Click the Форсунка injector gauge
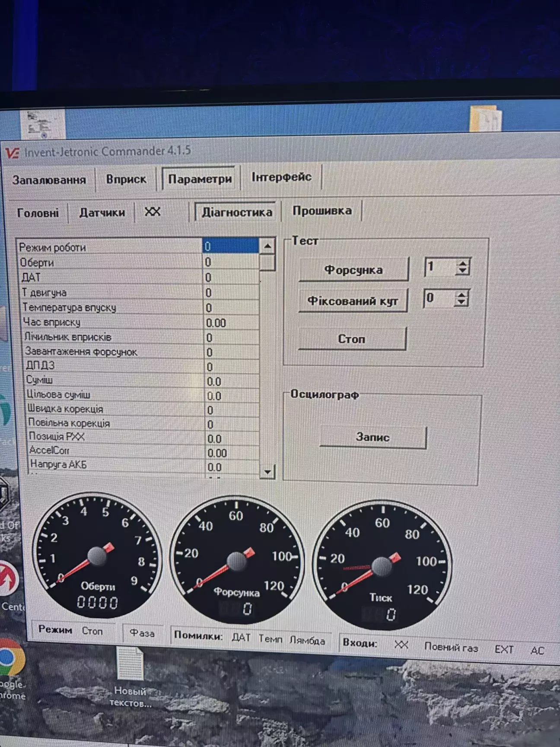This screenshot has width=560, height=747. point(237,561)
